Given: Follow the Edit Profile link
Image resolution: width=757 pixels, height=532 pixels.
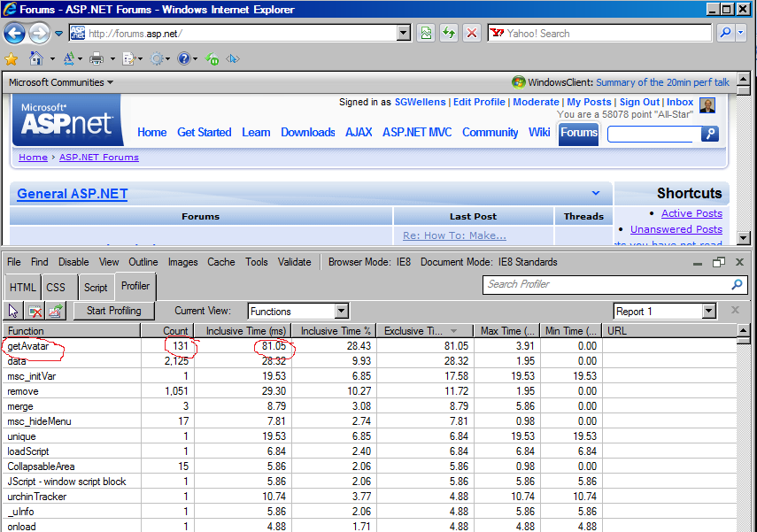Looking at the screenshot, I should (479, 103).
